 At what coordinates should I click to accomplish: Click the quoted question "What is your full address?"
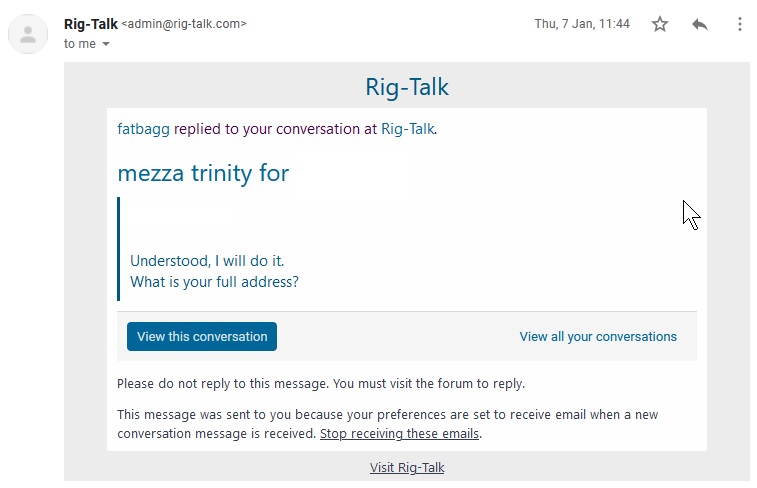click(214, 282)
